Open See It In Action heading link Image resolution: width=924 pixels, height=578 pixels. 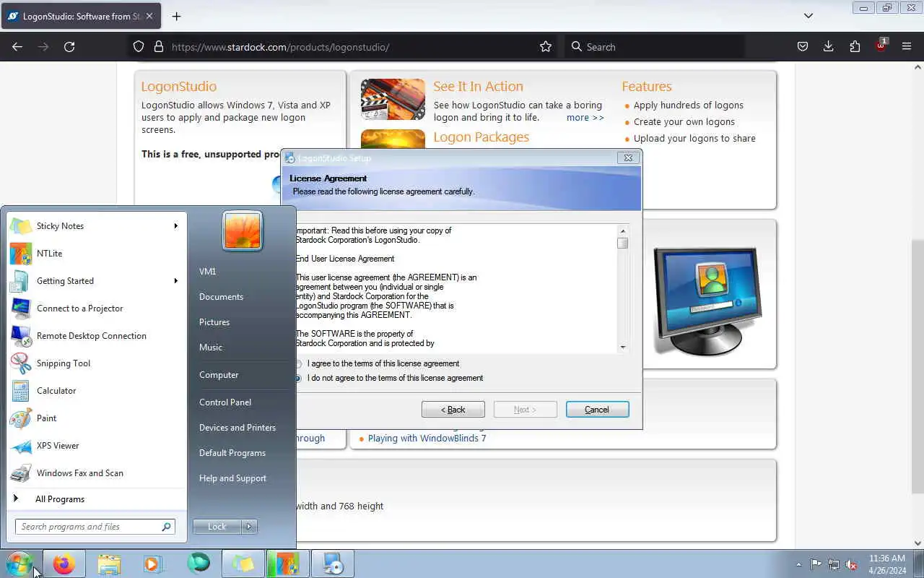[x=478, y=87]
